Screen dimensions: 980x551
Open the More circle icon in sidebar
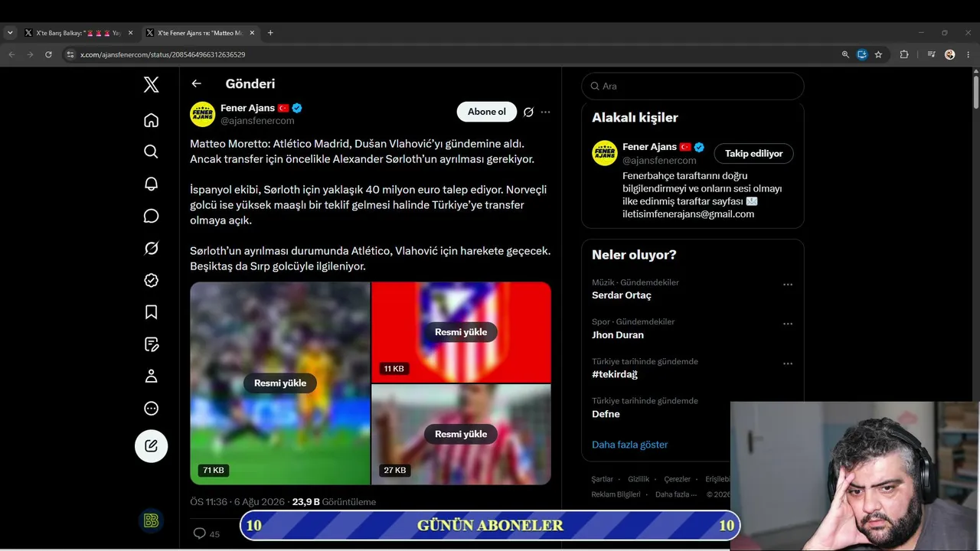152,409
